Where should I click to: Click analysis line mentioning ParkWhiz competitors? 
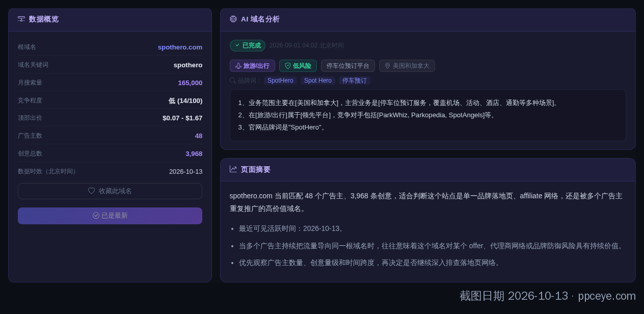click(368, 115)
